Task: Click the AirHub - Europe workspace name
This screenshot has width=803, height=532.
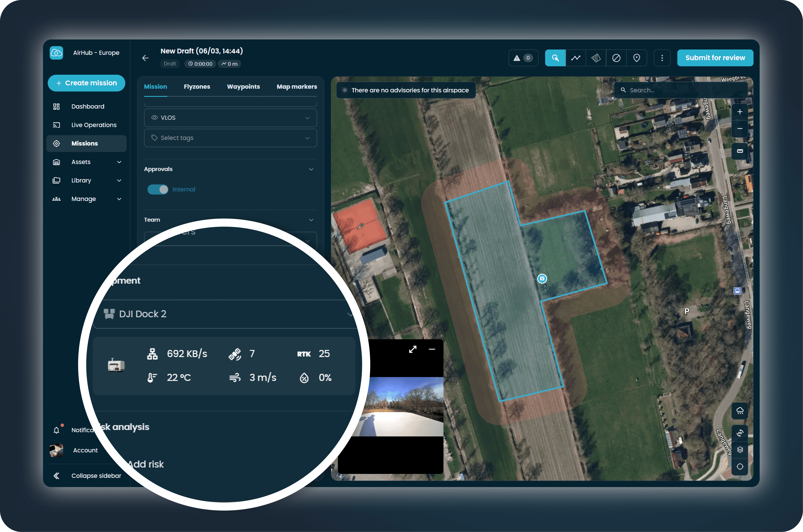Action: coord(96,53)
